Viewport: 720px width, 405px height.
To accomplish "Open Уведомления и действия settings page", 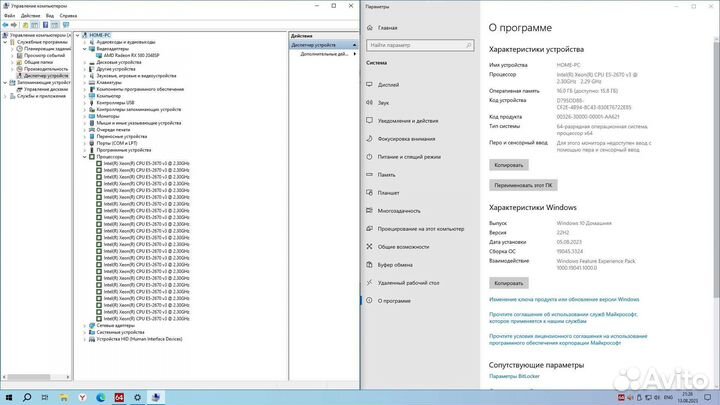I will pyautogui.click(x=408, y=121).
